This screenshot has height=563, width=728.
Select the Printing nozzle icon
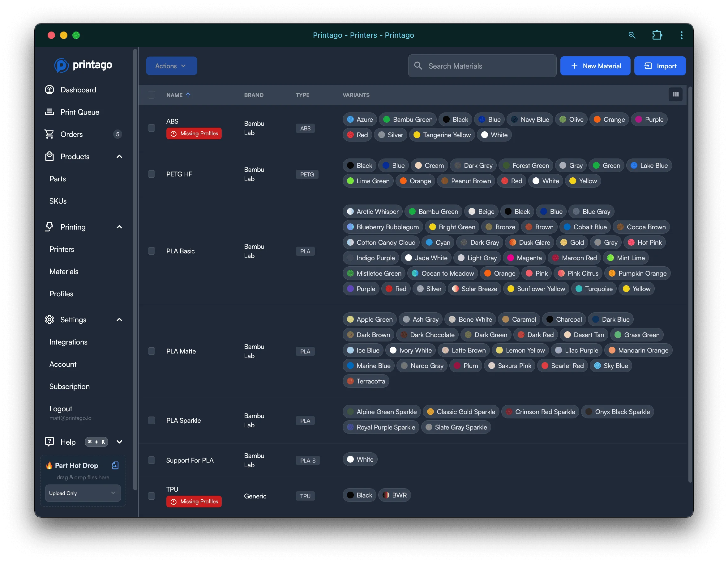coord(49,227)
